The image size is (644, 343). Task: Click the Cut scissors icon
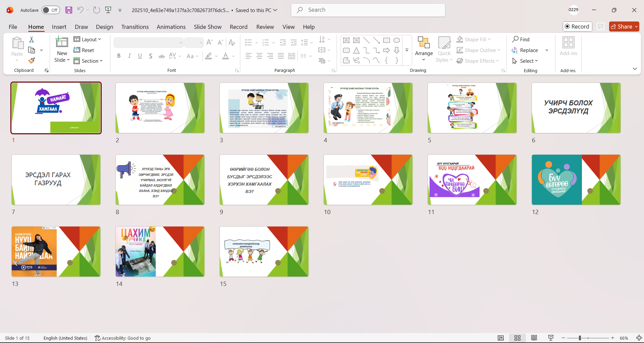32,40
